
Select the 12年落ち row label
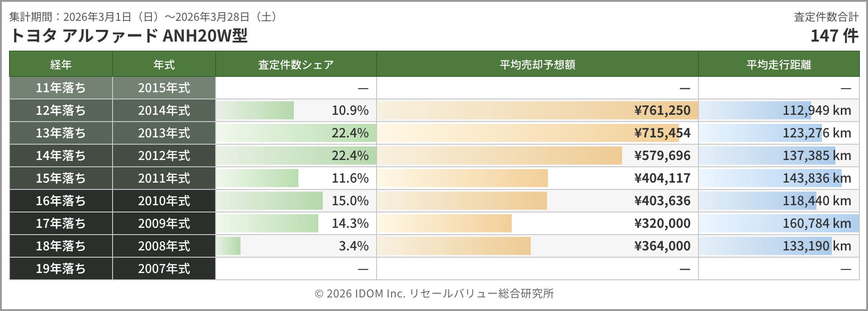pyautogui.click(x=61, y=110)
